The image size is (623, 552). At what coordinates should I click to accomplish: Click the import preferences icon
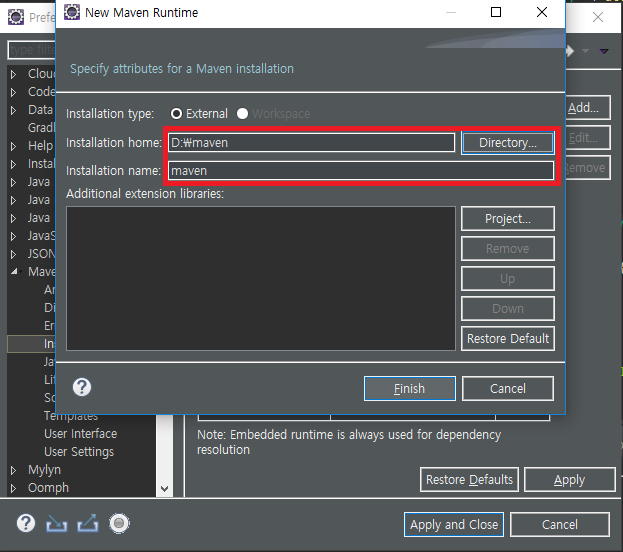point(57,524)
